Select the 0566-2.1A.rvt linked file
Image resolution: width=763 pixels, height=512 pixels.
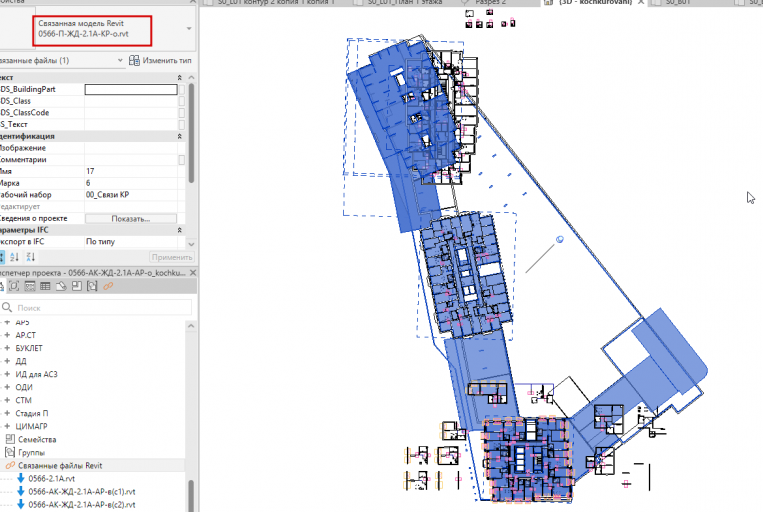pyautogui.click(x=52, y=478)
